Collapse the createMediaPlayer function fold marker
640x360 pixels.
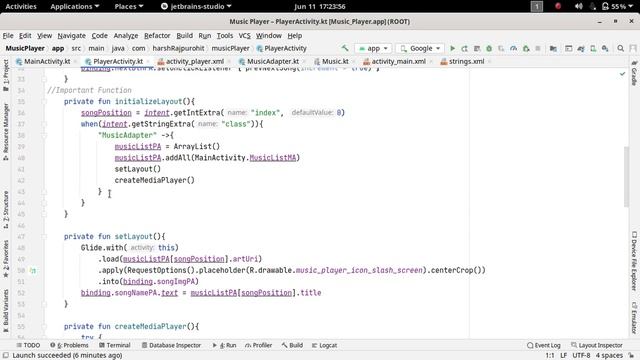point(44,327)
